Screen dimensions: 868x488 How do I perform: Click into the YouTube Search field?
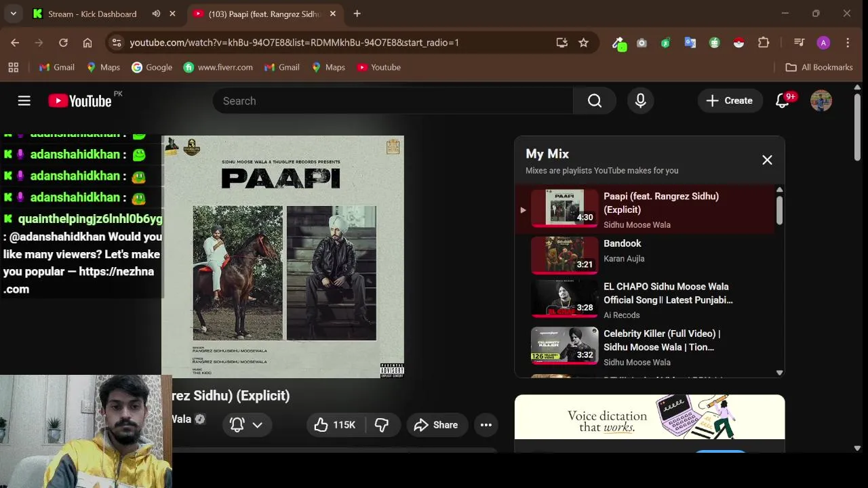pyautogui.click(x=393, y=101)
